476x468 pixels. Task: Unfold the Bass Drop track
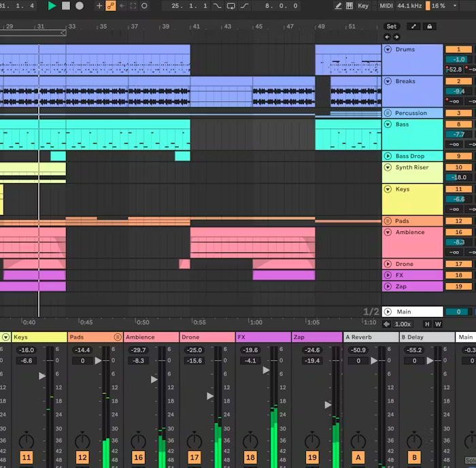388,156
